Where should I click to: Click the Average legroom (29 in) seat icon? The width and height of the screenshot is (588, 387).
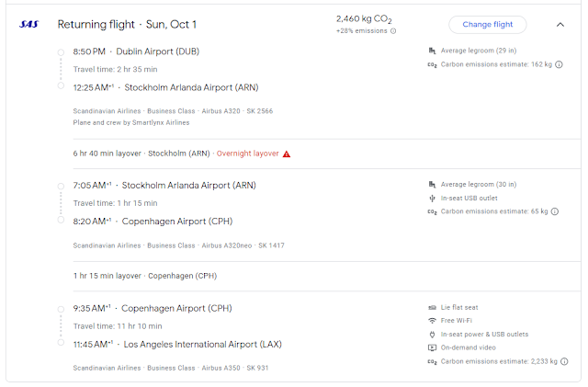[433, 51]
